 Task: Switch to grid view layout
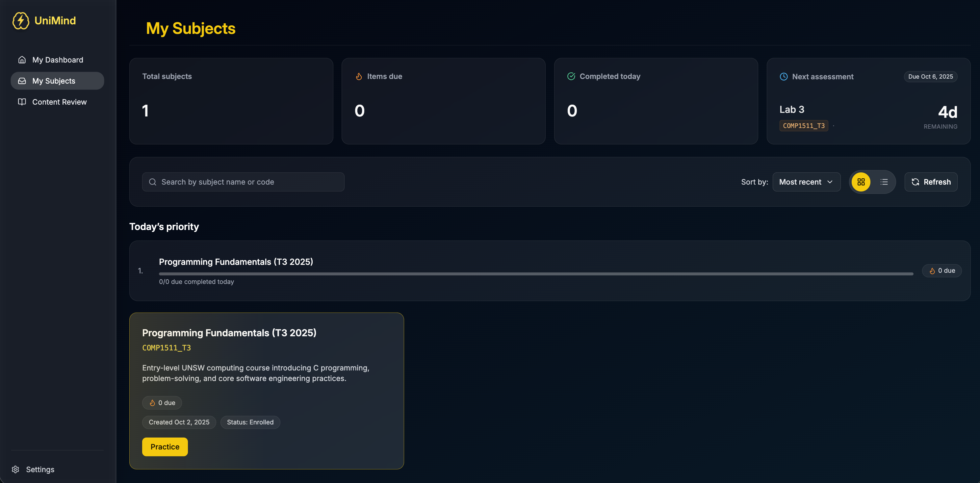tap(861, 182)
